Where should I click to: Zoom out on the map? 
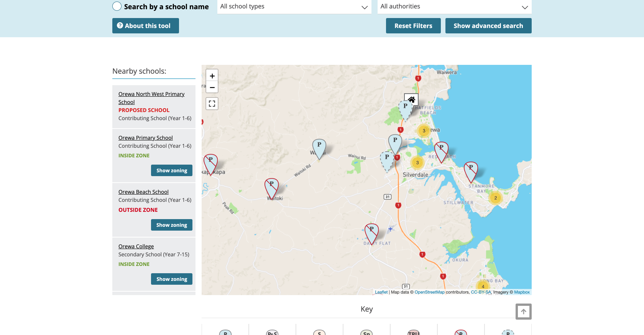point(212,87)
